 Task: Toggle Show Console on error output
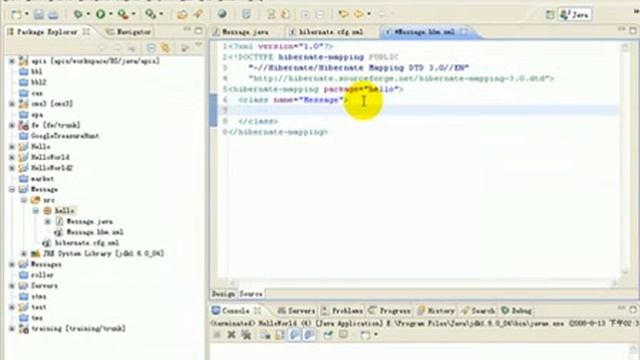click(309, 335)
